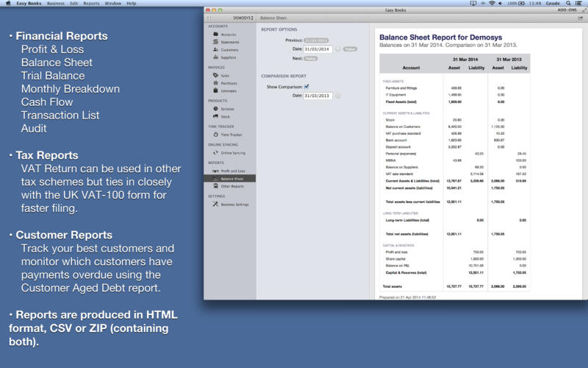The height and width of the screenshot is (368, 588).
Task: Select the Balance Sheet report item
Action: [229, 178]
